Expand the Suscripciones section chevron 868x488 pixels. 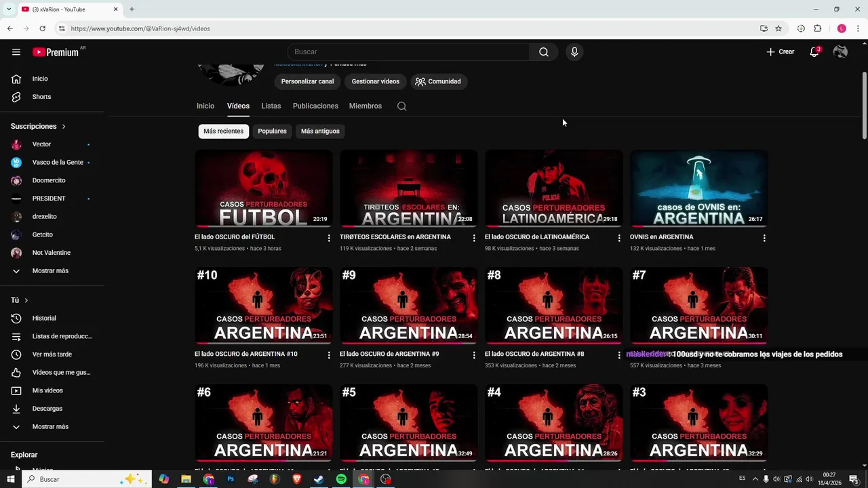[x=64, y=127]
